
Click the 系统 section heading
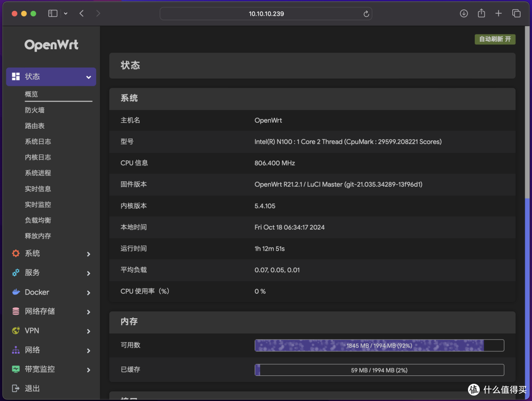tap(129, 99)
